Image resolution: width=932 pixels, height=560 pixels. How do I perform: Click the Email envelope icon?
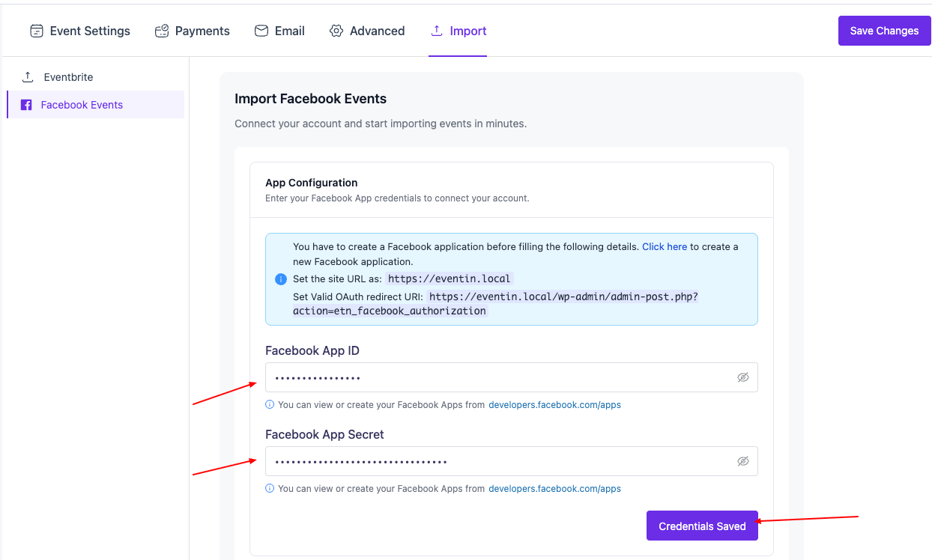[x=261, y=31]
